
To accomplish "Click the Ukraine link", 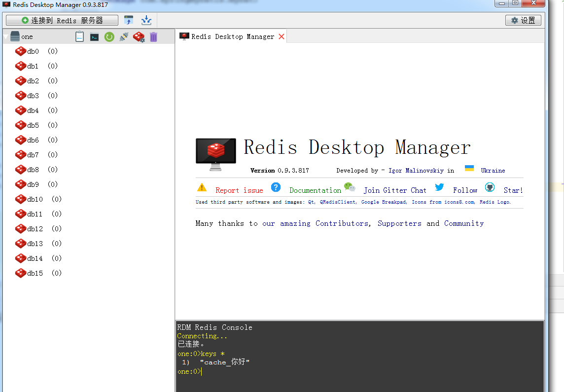I will 493,171.
